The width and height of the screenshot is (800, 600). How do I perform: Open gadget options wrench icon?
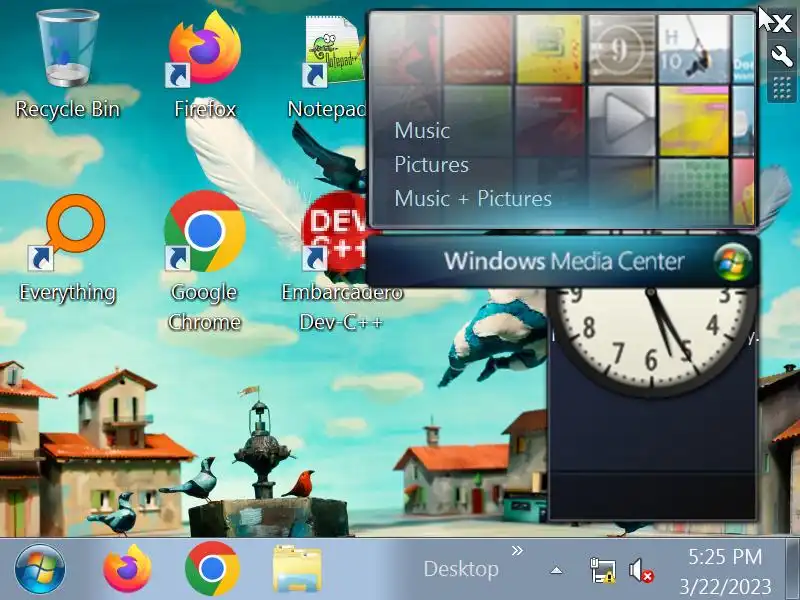(x=781, y=55)
